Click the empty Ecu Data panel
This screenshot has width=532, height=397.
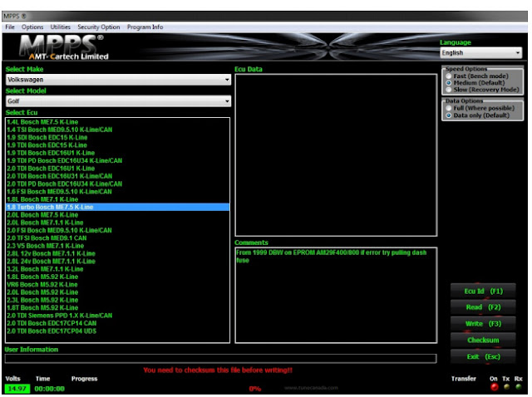coord(336,155)
